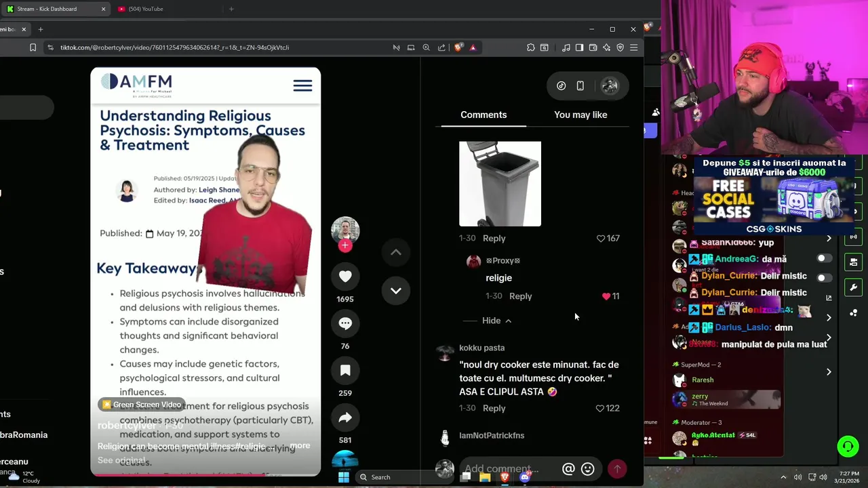Follow the creator via red plus badge
Viewport: 868px width, 488px height.
coord(345,246)
